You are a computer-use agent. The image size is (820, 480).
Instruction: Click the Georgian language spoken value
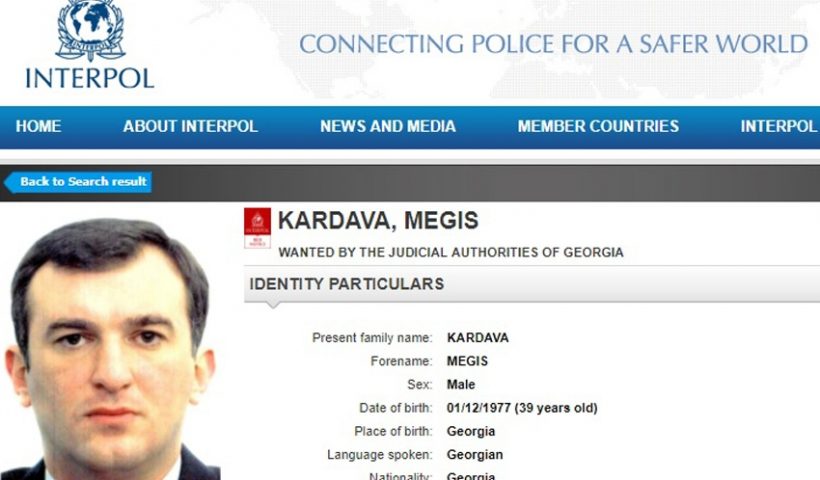[x=474, y=455]
